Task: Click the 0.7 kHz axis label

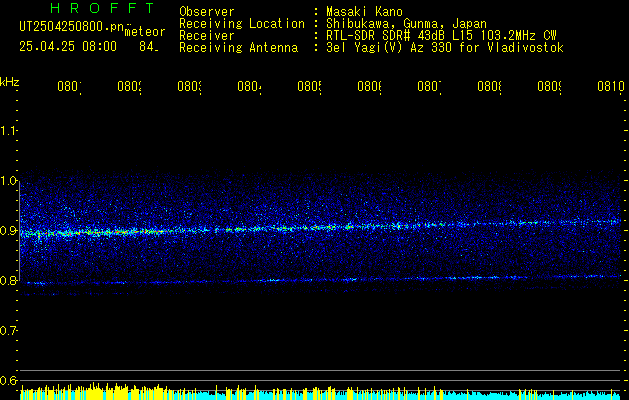Action: 9,331
